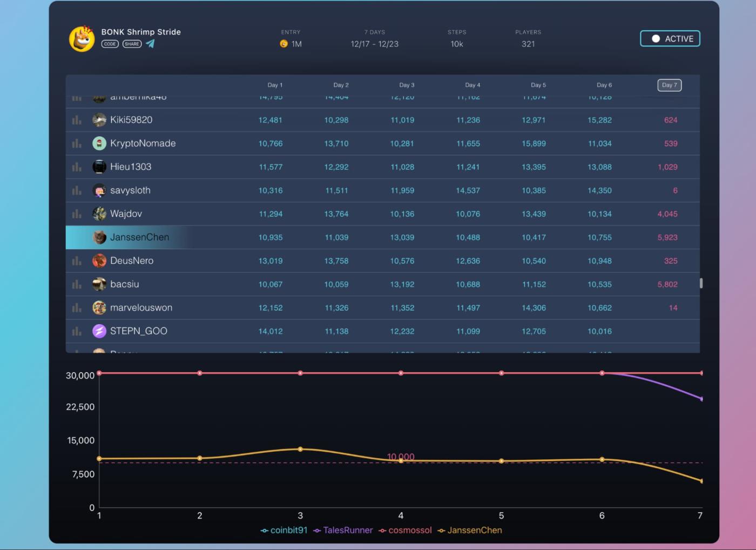Click the coin icon beside the 1M entry
Screen dimensions: 756x550
[x=283, y=44]
